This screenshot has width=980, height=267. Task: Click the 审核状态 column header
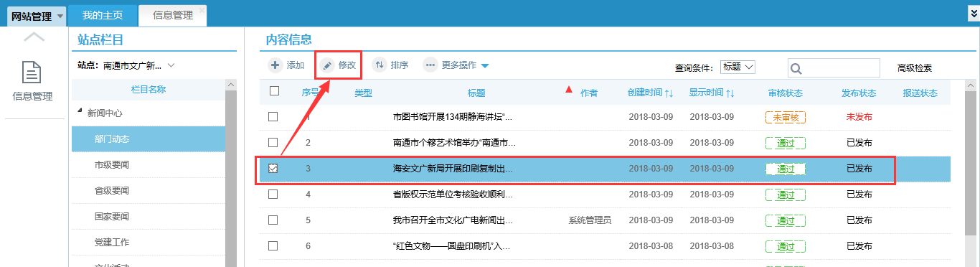(x=785, y=93)
